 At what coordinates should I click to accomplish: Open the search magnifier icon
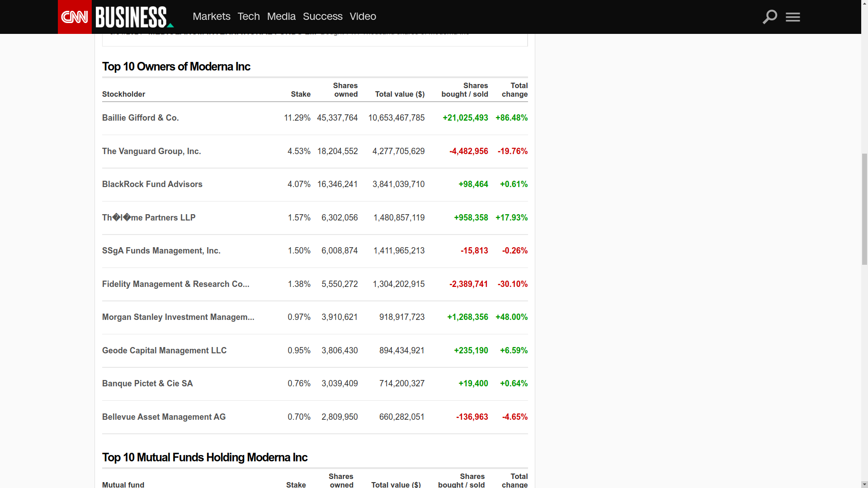point(769,17)
